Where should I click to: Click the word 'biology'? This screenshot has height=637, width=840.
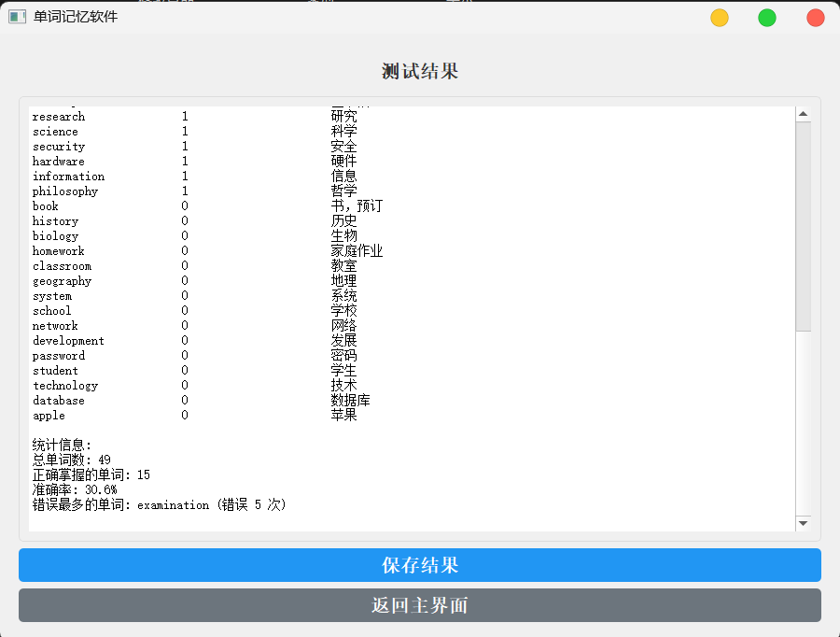click(x=55, y=236)
